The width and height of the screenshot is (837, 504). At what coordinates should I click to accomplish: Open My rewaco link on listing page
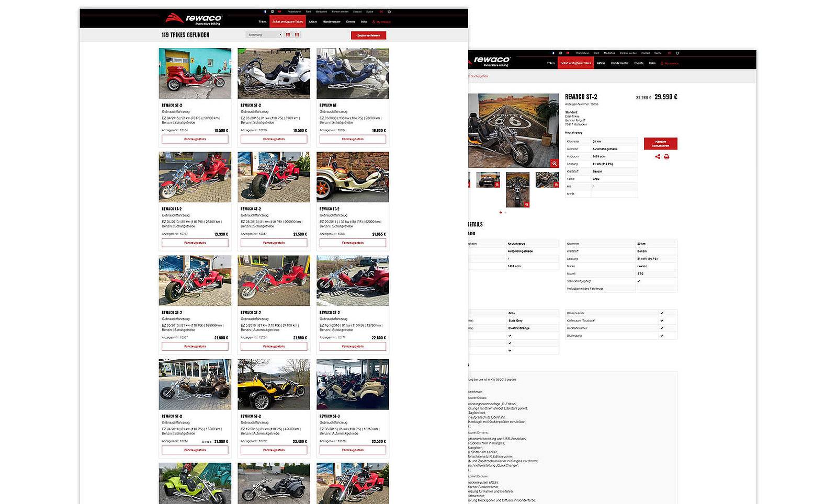coord(382,22)
